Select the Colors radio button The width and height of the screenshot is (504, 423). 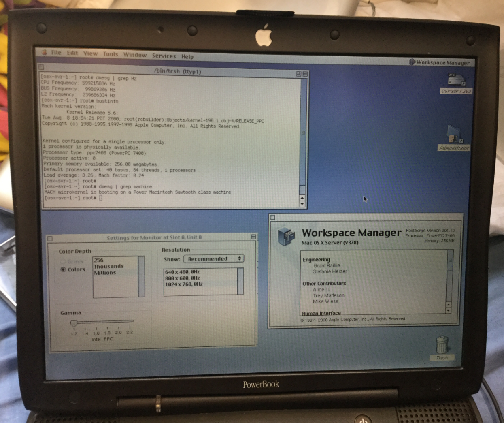[x=63, y=269]
